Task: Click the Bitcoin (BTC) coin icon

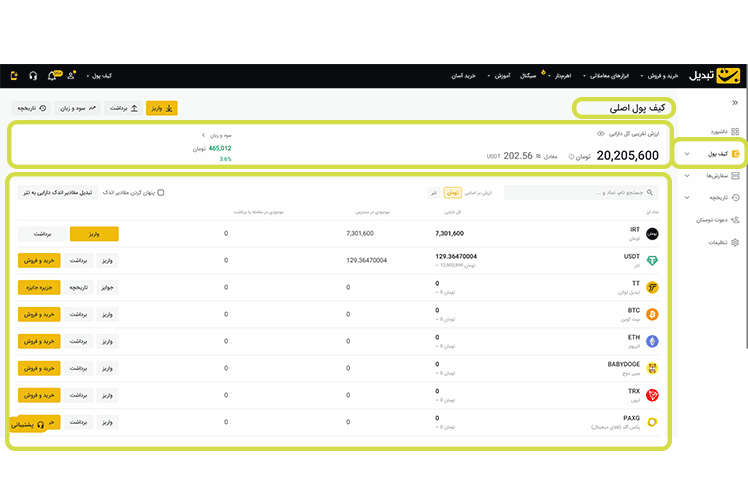Action: 652,314
